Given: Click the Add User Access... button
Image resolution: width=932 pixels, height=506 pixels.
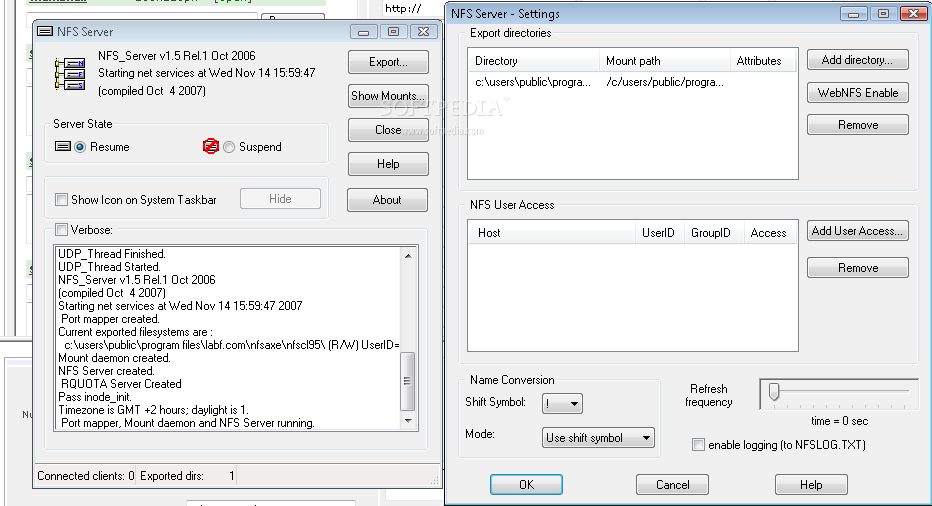Looking at the screenshot, I should [x=858, y=231].
